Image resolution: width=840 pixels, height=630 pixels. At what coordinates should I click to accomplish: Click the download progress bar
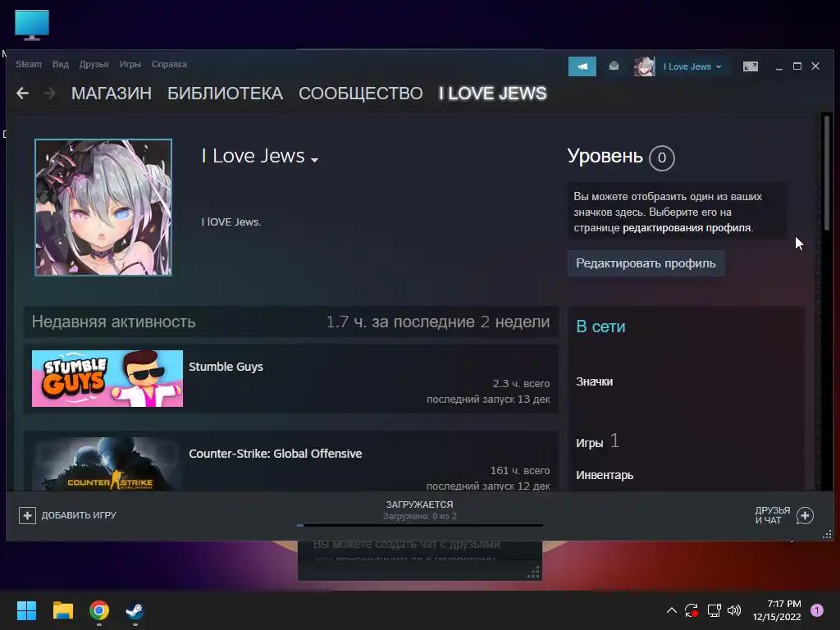[419, 526]
